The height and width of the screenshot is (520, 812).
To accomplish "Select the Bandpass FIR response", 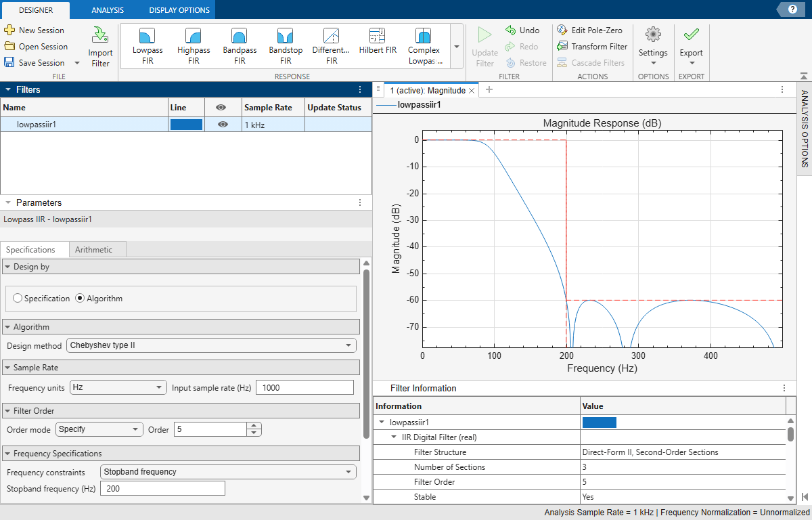I will pos(240,46).
